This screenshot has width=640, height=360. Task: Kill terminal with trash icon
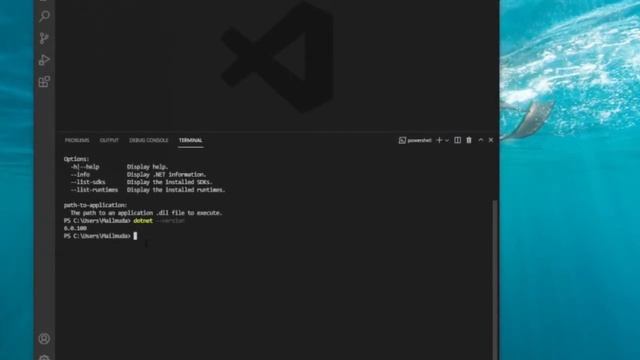(469, 140)
